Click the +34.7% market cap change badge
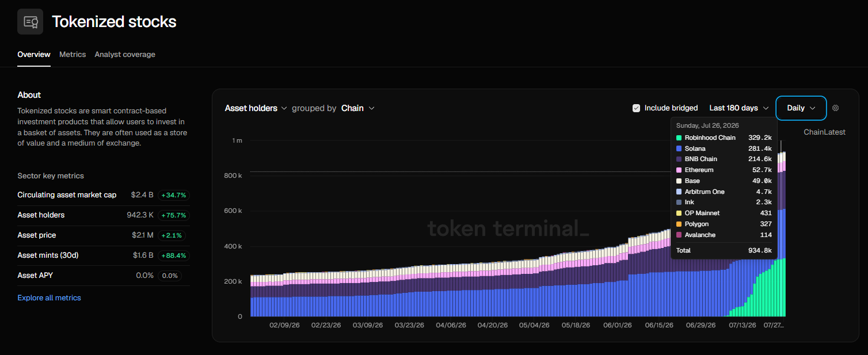 tap(173, 195)
